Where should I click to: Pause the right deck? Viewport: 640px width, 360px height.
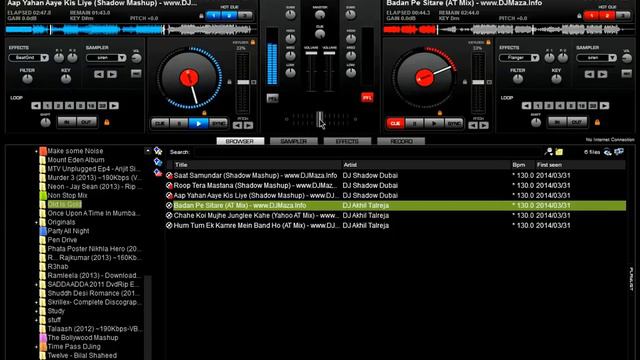click(414, 123)
